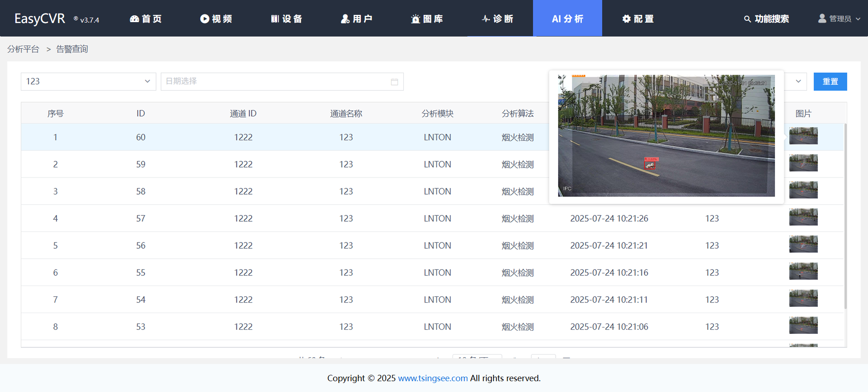Image resolution: width=868 pixels, height=392 pixels.
Task: Expand the 123 channel dropdown
Action: pos(147,81)
